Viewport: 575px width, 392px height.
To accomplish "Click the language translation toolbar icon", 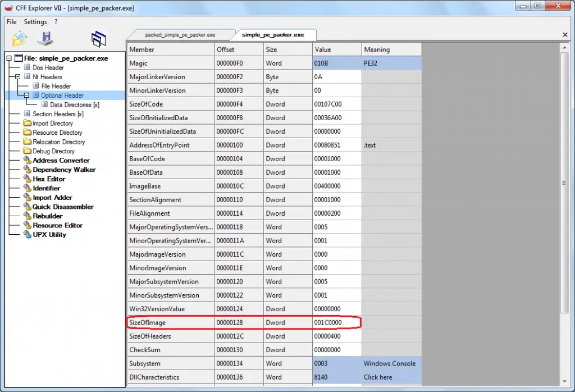I will point(99,38).
